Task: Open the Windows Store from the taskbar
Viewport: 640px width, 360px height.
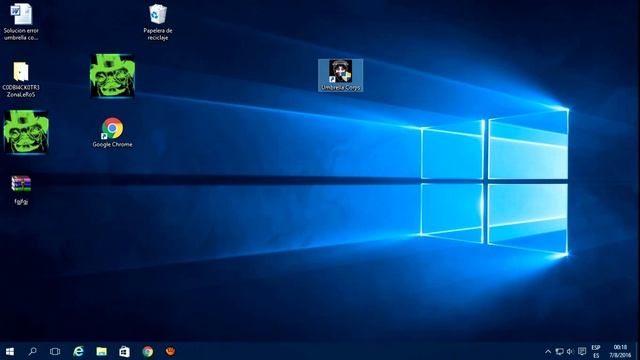Action: tap(124, 351)
